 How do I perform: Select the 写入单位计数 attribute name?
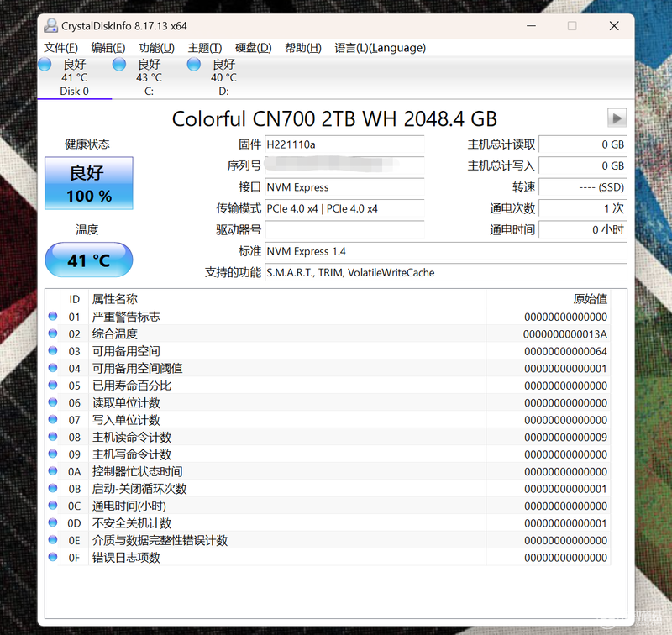[x=126, y=419]
